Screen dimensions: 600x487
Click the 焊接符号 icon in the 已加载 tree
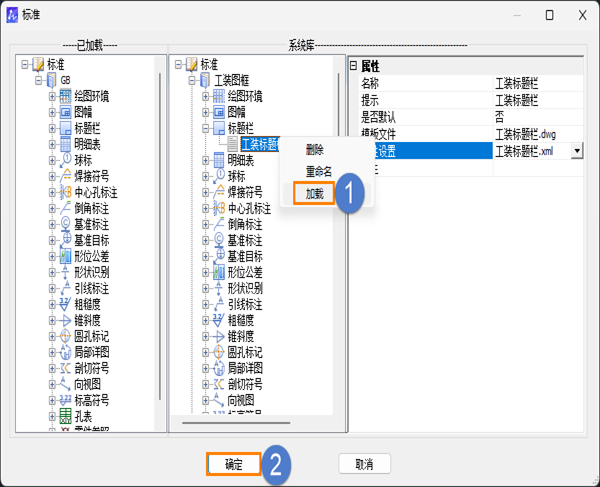65,176
